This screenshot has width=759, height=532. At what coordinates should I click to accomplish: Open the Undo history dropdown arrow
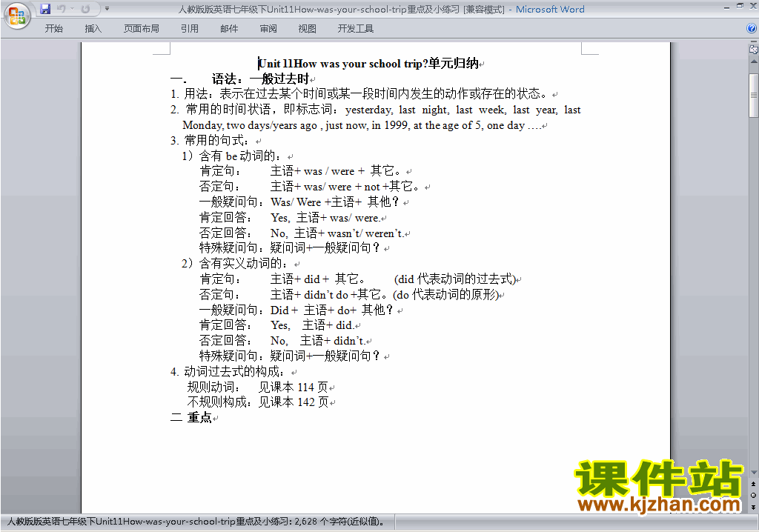(72, 9)
